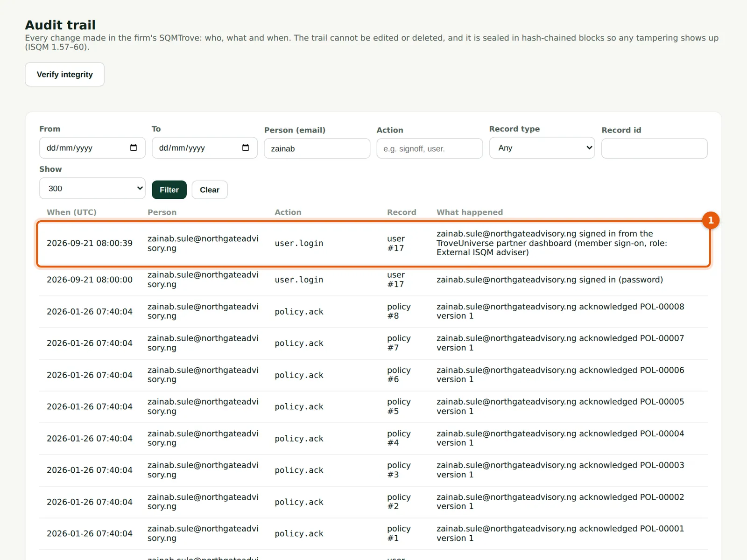Open the From date calendar picker icon
The width and height of the screenshot is (747, 560).
pos(134,148)
